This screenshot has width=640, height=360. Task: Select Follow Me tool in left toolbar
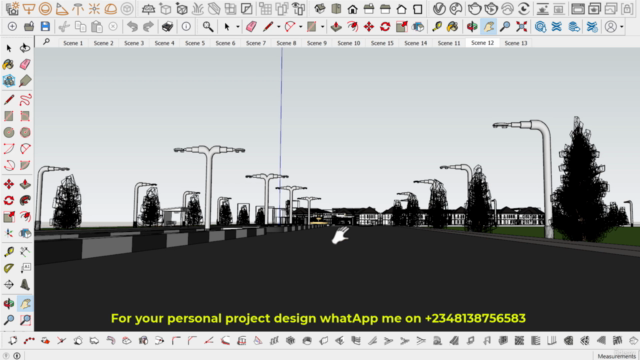click(x=25, y=200)
